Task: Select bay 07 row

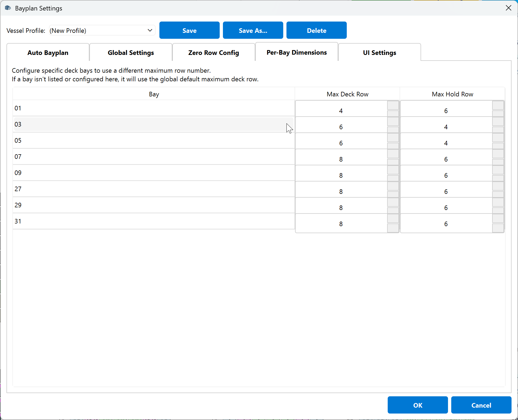Action: (153, 157)
